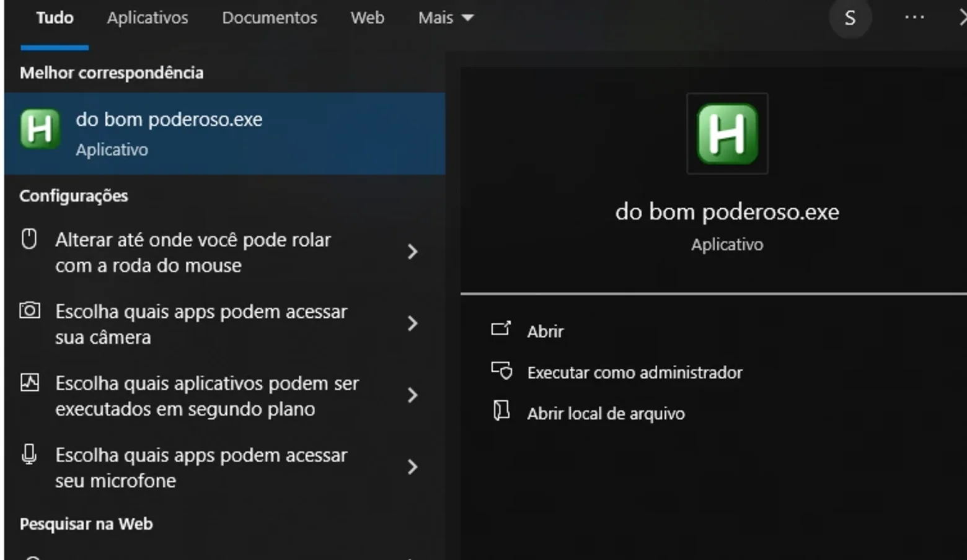
Task: Click the Abrir open-window icon
Action: coord(501,329)
